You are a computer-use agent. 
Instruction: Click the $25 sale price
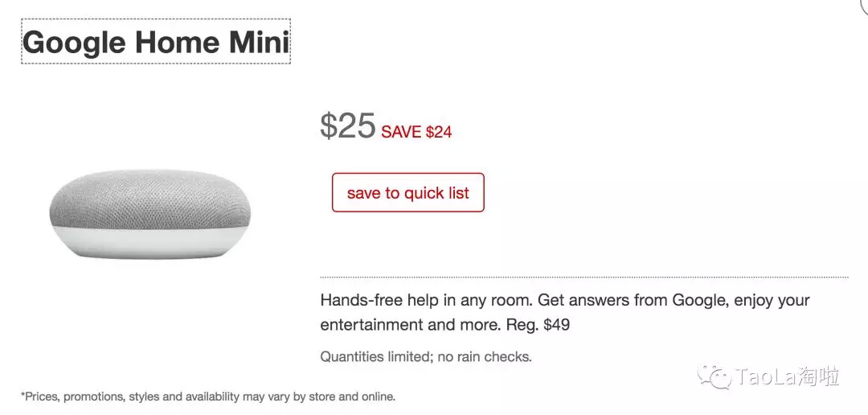(347, 126)
